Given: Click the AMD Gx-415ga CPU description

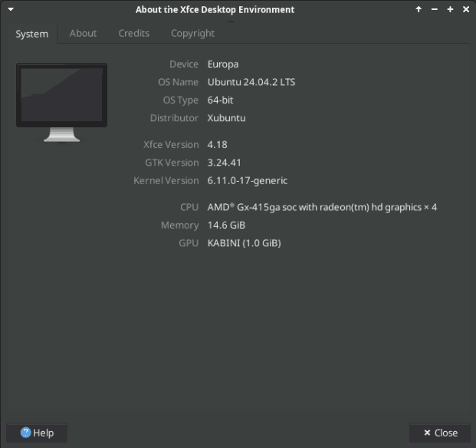Looking at the screenshot, I should (x=322, y=207).
